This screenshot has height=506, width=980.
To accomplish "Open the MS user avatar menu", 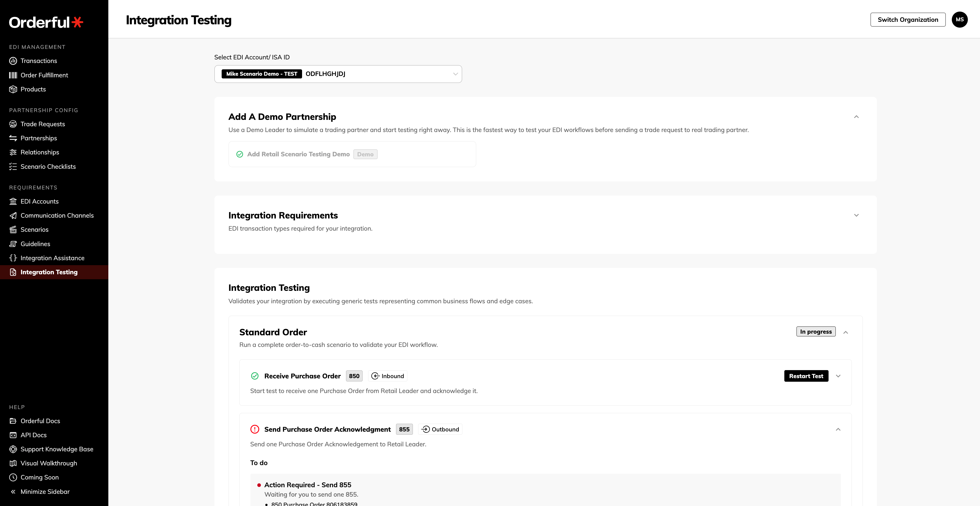I will point(960,20).
